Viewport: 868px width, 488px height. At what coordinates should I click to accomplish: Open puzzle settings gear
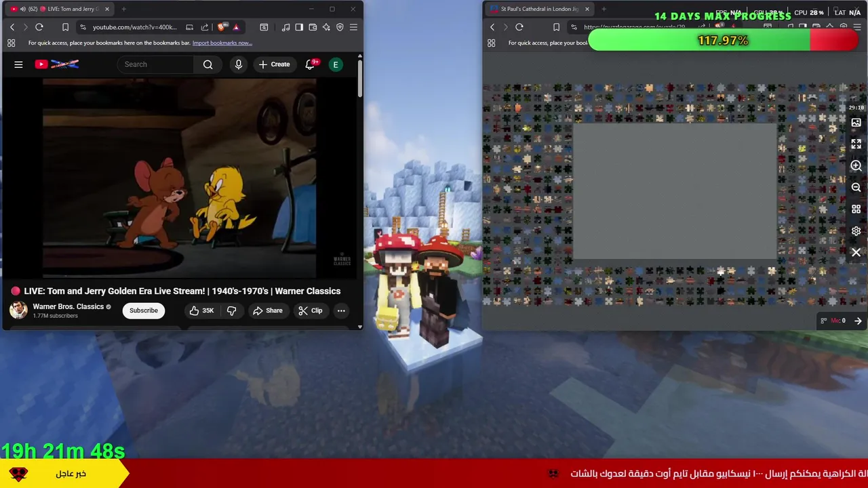(x=856, y=231)
